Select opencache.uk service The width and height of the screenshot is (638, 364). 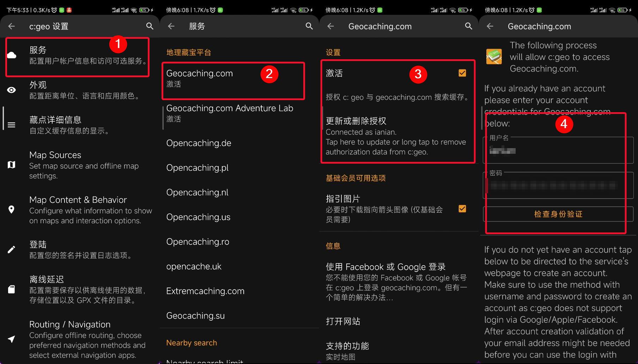(239, 266)
